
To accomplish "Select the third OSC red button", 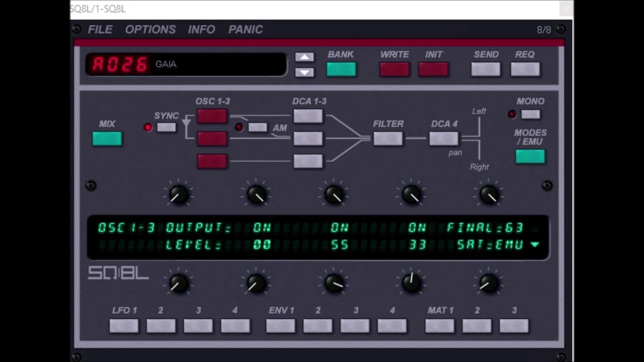I will (212, 161).
